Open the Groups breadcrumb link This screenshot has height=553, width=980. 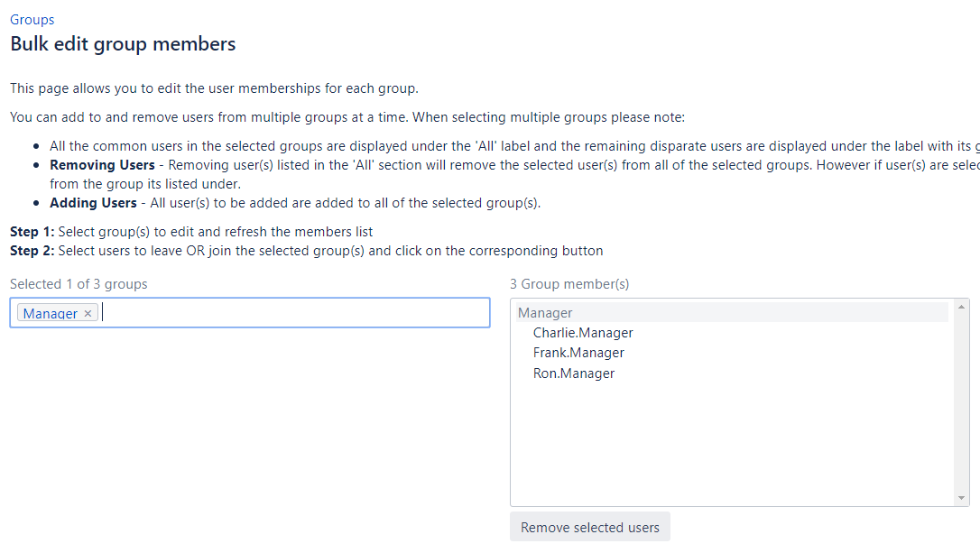(x=32, y=19)
